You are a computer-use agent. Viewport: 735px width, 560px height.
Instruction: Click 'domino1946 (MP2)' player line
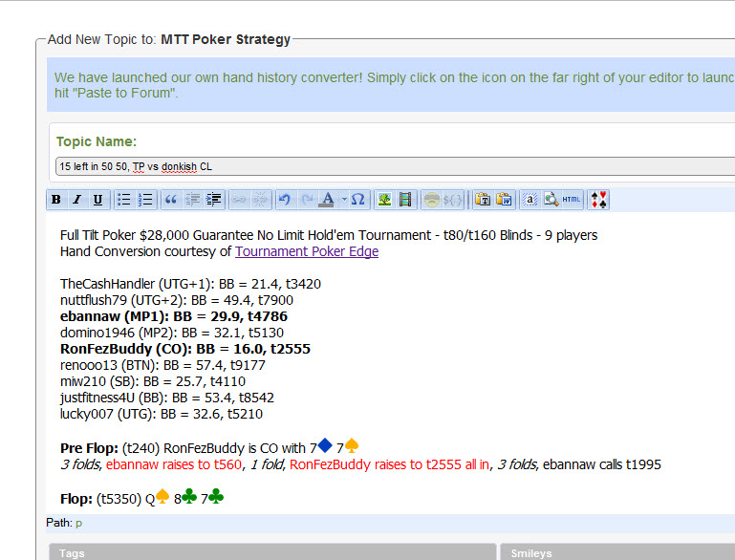pos(171,333)
